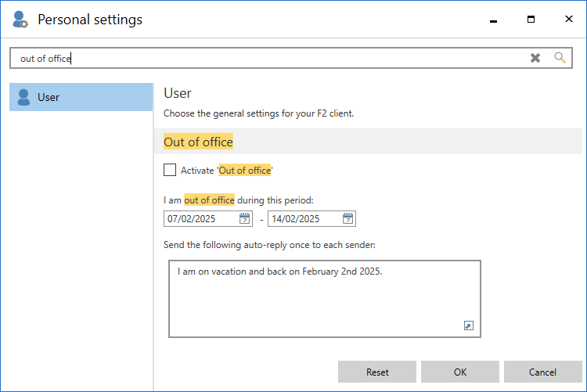Image resolution: width=587 pixels, height=392 pixels.
Task: Click the Out of office section header
Action: (198, 142)
